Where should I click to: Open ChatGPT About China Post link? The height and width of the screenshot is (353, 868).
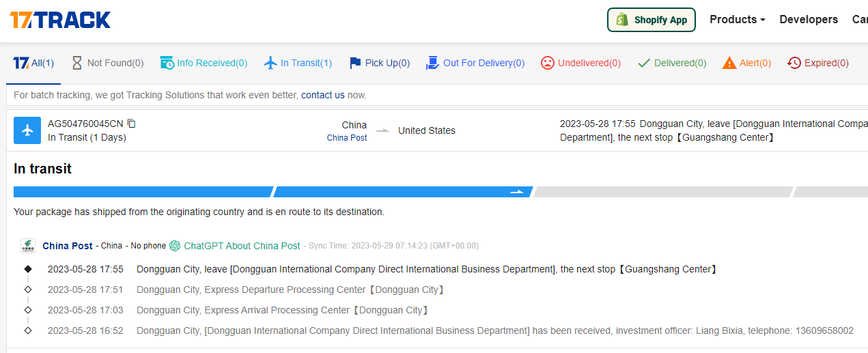point(242,246)
